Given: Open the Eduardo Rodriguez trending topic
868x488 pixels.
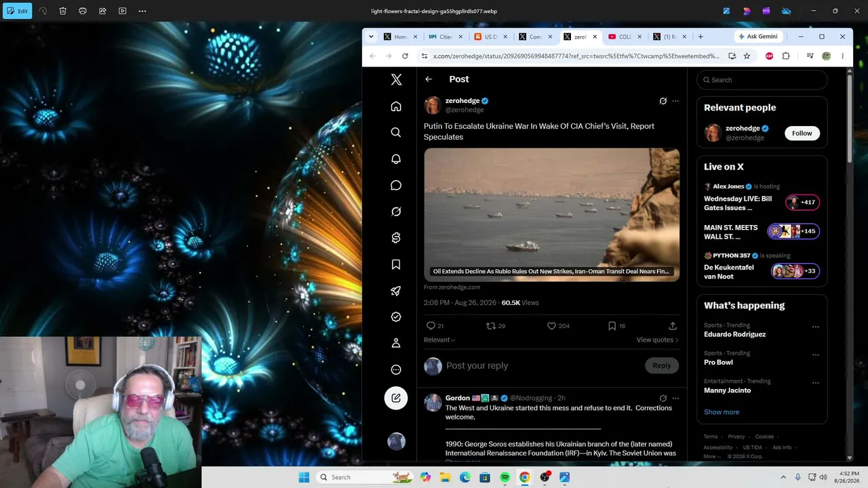Looking at the screenshot, I should coord(735,335).
